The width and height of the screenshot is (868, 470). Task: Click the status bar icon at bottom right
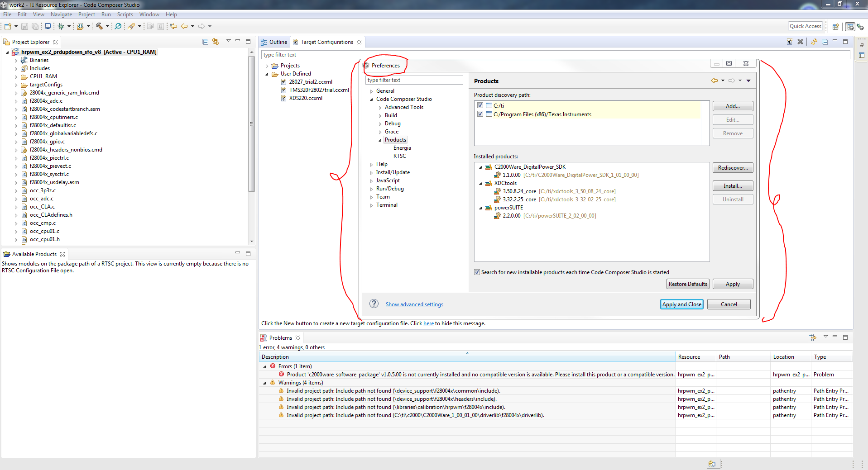click(712, 464)
